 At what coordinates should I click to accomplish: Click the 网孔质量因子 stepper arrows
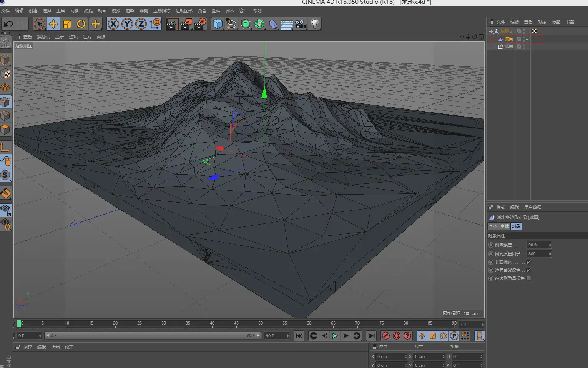[550, 254]
